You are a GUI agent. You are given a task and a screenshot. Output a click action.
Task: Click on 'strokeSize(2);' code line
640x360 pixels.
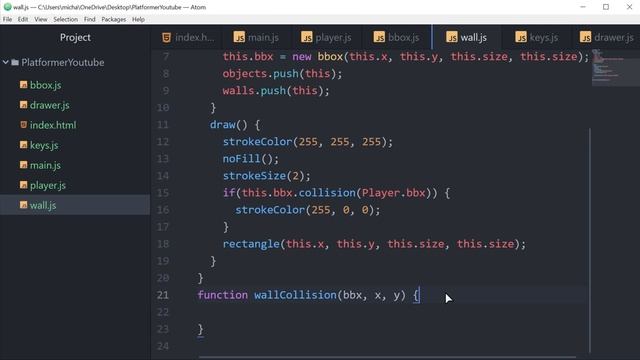pos(267,176)
